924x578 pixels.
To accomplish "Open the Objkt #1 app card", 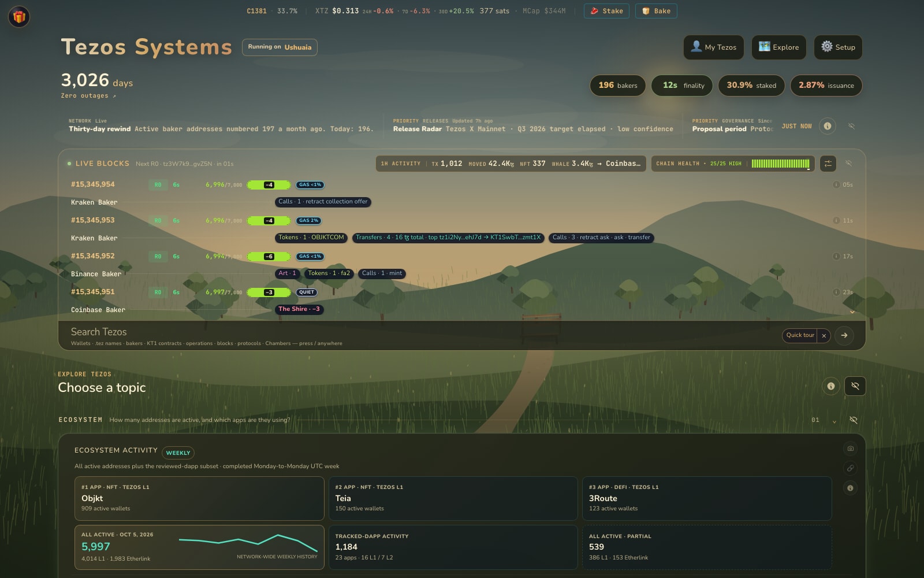I will pyautogui.click(x=199, y=498).
